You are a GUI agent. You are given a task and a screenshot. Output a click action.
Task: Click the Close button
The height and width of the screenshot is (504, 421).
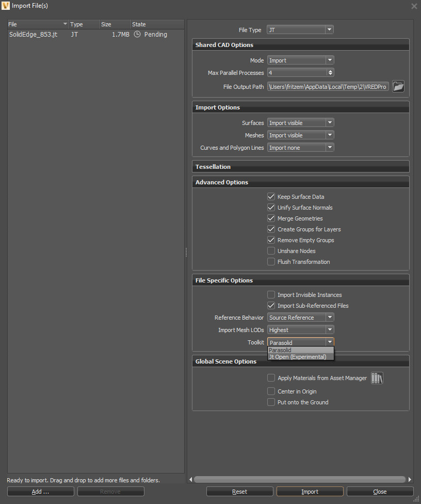pos(380,492)
